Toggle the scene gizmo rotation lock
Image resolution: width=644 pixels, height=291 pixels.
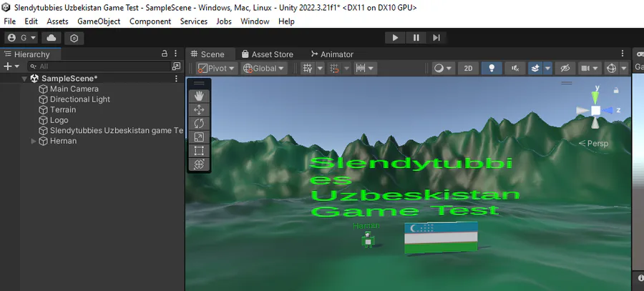tap(615, 90)
